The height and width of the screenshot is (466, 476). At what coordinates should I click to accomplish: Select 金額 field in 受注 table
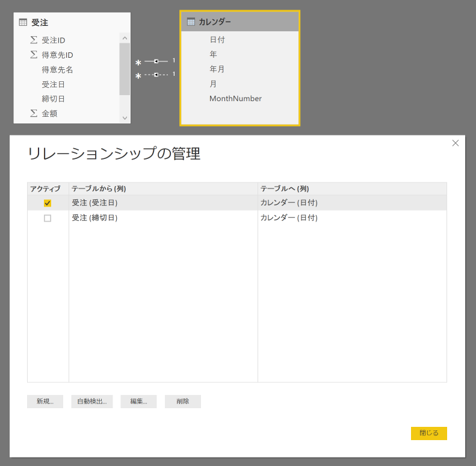[49, 113]
